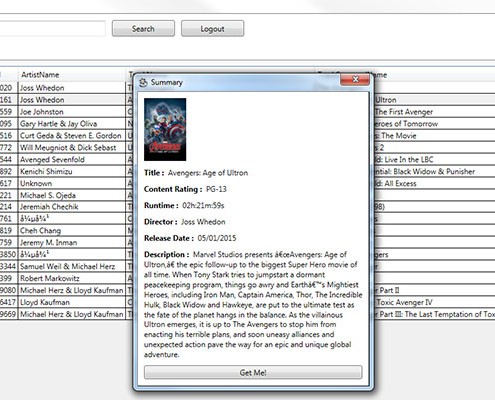Click the Summary dialog title icon
Screen dimensions: 495x400
[143, 82]
